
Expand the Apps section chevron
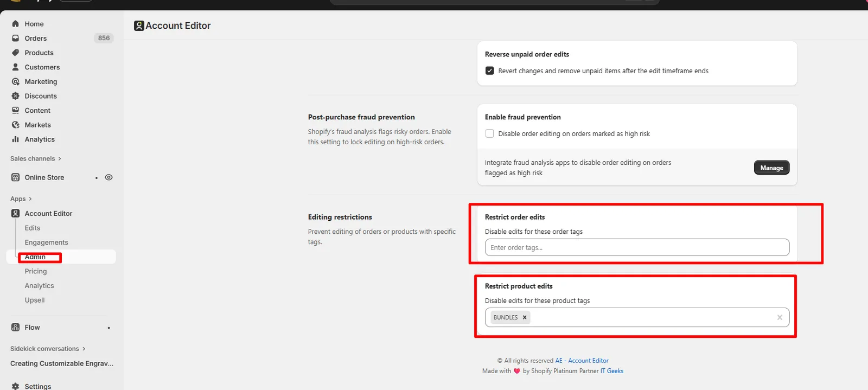(x=30, y=199)
